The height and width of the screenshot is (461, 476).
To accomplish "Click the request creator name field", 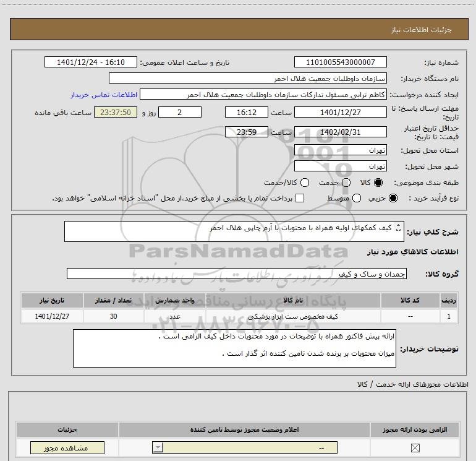I will coord(263,95).
